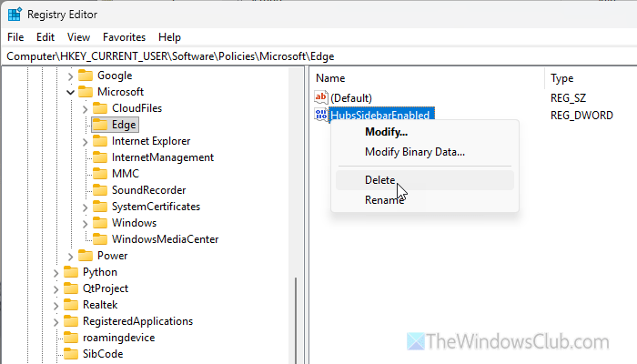Select the Microsoft key label
This screenshot has height=364, width=637.
tap(121, 92)
